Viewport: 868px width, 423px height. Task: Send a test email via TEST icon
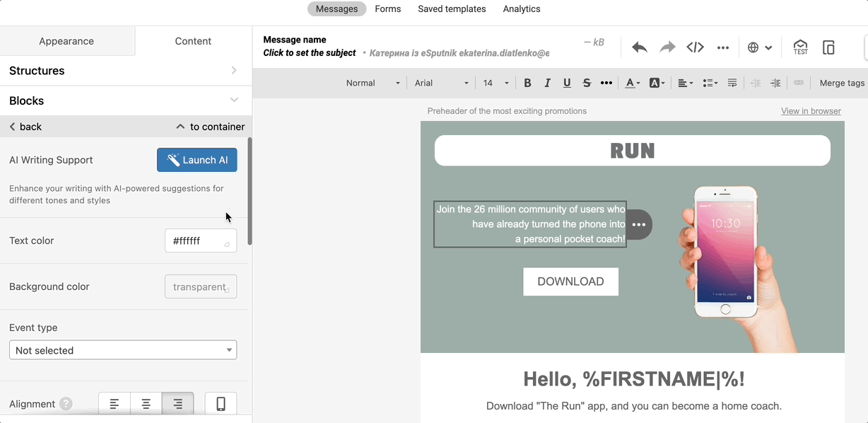tap(800, 47)
